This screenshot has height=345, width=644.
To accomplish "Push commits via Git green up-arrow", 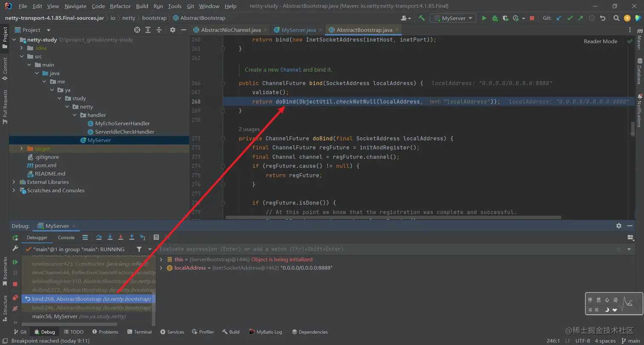I will [x=581, y=18].
